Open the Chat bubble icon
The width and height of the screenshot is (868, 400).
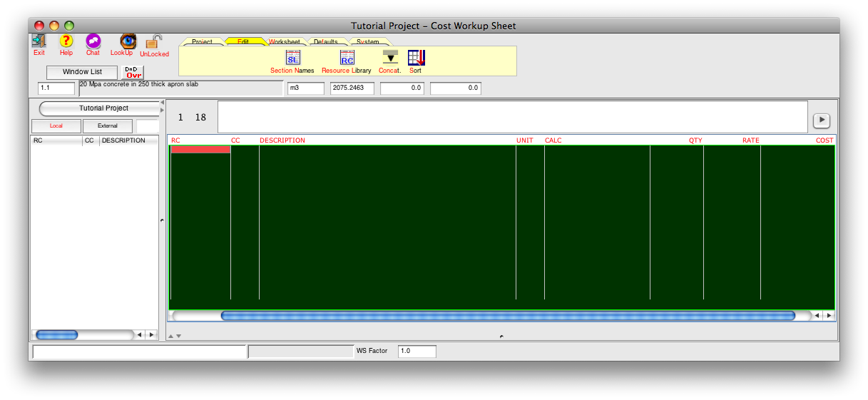[x=93, y=41]
